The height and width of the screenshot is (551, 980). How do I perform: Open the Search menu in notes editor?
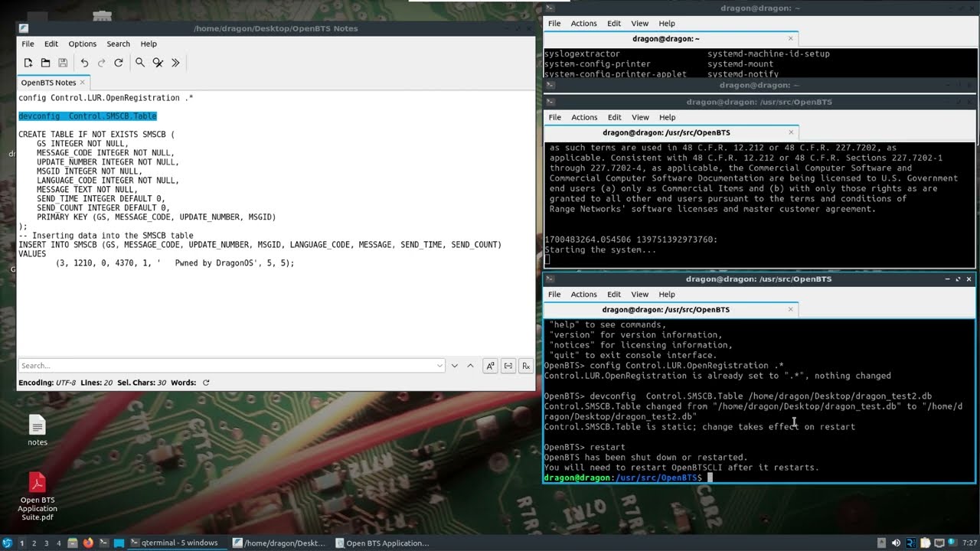coord(118,44)
